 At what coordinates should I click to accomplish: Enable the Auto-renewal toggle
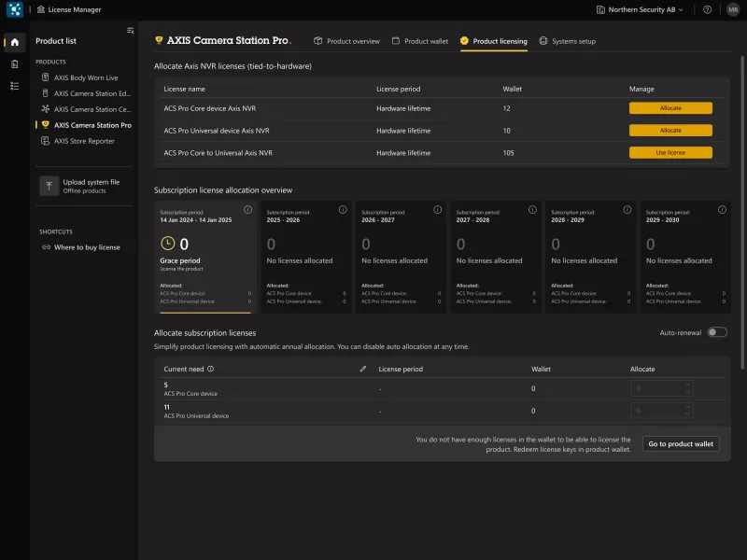click(x=716, y=332)
